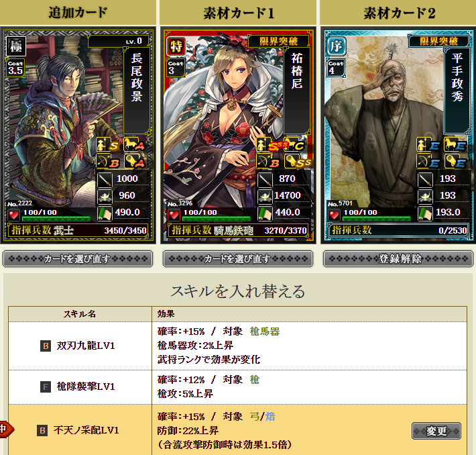476x455 pixels.
Task: Reselect card under 追加カード column
Action: click(x=78, y=259)
